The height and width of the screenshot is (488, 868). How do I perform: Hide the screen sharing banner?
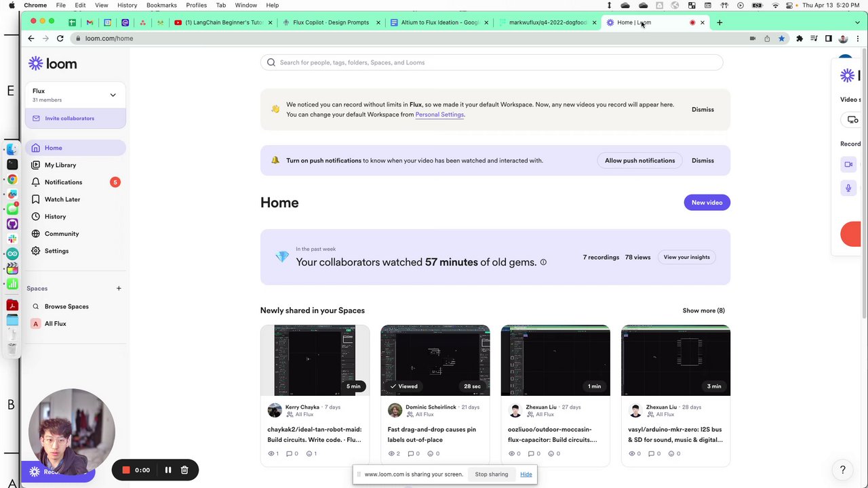(526, 474)
